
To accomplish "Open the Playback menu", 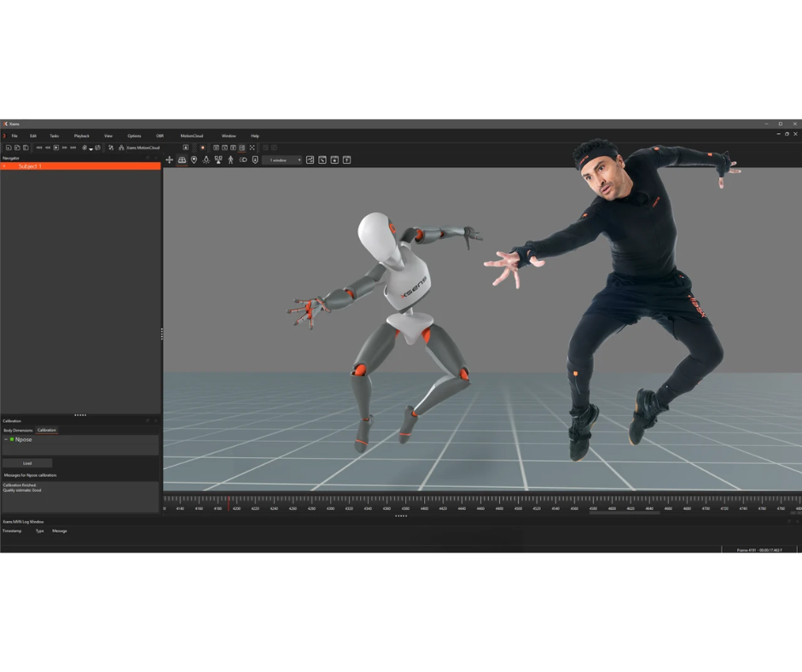I will tap(81, 136).
